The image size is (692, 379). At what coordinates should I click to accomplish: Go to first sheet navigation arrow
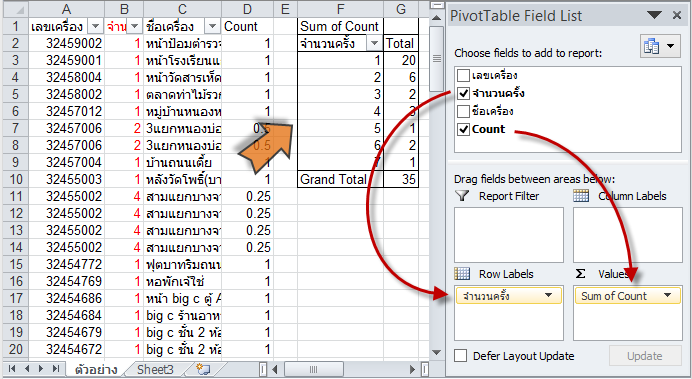tap(12, 369)
